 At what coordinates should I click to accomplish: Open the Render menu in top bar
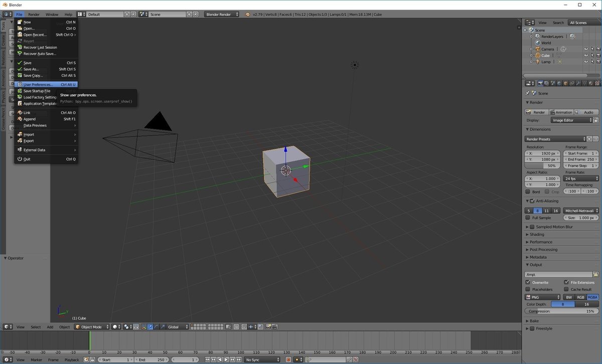pos(34,15)
